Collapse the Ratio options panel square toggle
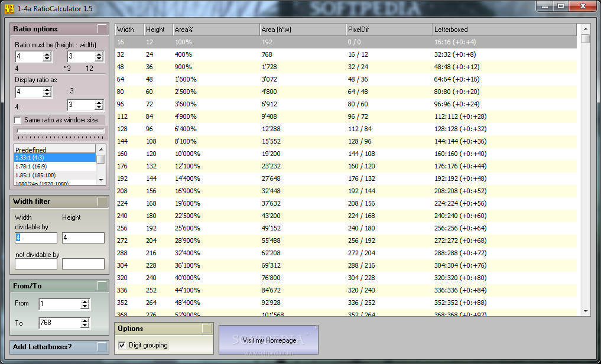 (102, 29)
